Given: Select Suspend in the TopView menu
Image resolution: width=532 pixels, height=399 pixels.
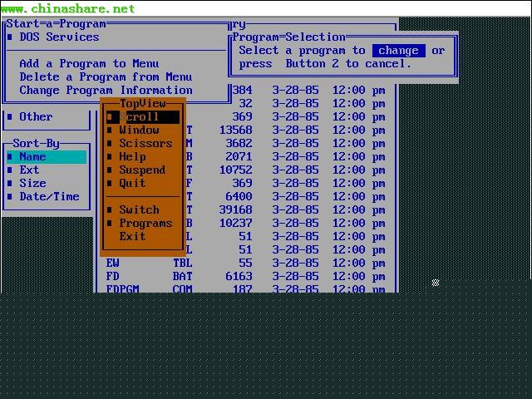Looking at the screenshot, I should pos(142,170).
